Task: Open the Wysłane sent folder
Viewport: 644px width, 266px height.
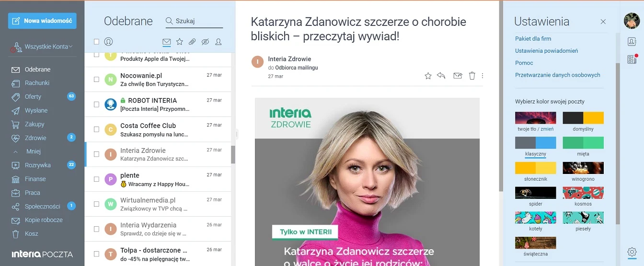Action: coord(36,110)
